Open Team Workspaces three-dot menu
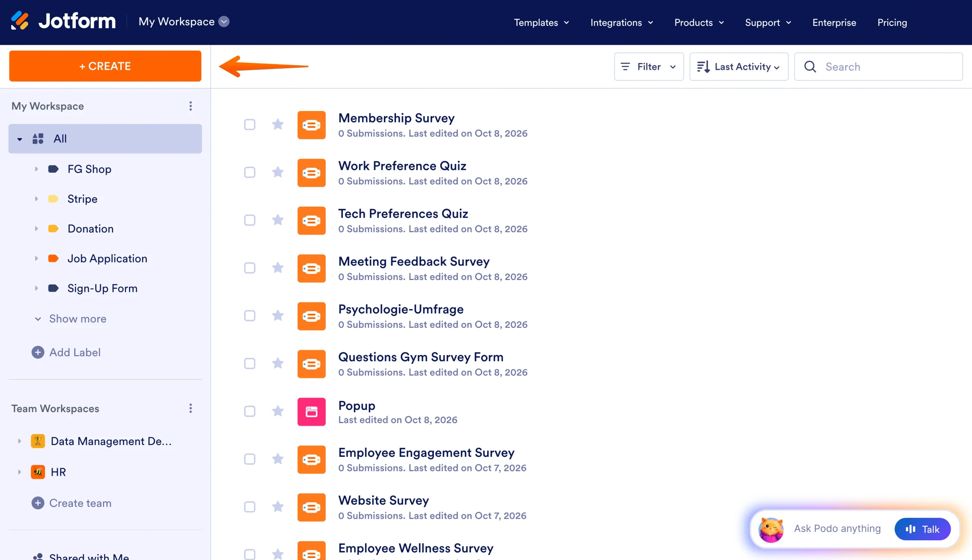Image resolution: width=972 pixels, height=560 pixels. [x=191, y=409]
